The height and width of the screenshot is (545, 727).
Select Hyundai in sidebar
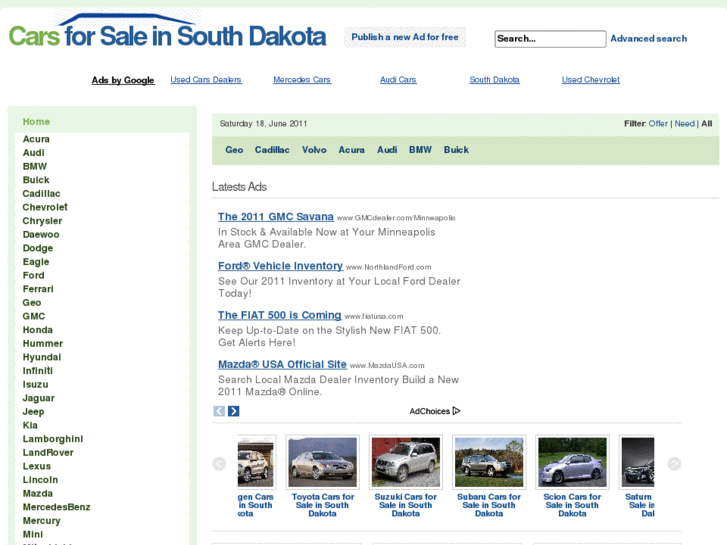[x=42, y=357]
